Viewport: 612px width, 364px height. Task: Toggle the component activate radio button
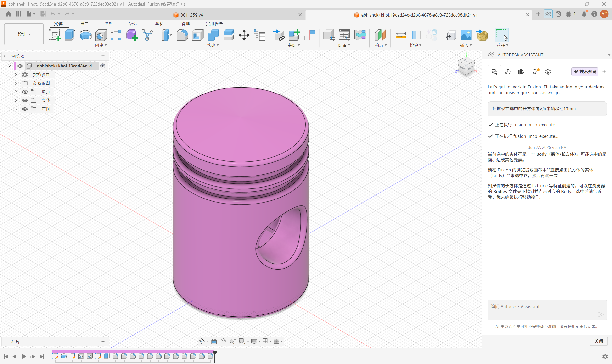pos(103,66)
